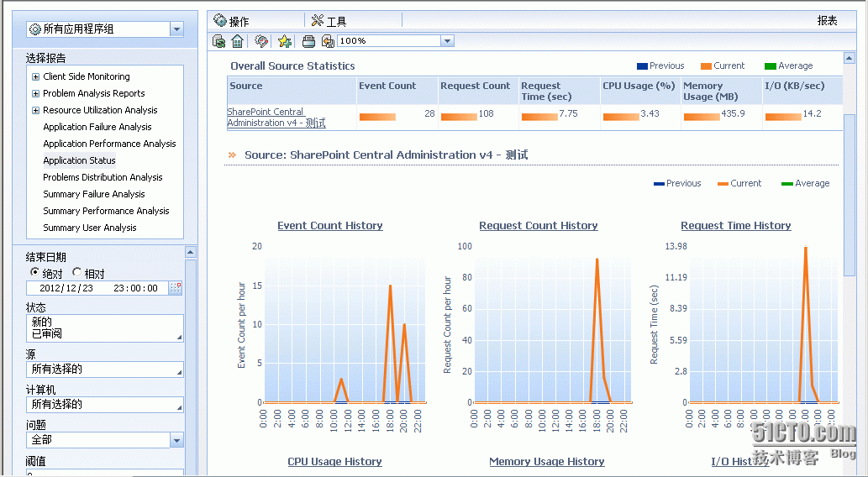Viewport: 868px width, 477px height.
Task: Open the calendar picker beside the end date
Action: coord(176,288)
